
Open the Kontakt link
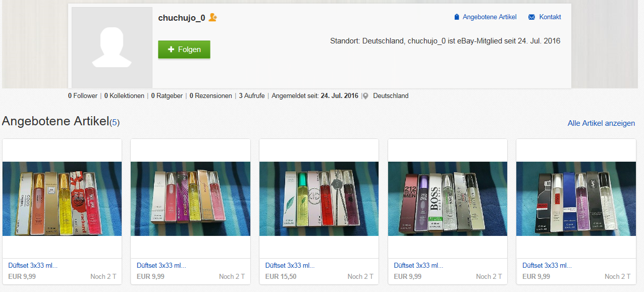[x=550, y=17]
